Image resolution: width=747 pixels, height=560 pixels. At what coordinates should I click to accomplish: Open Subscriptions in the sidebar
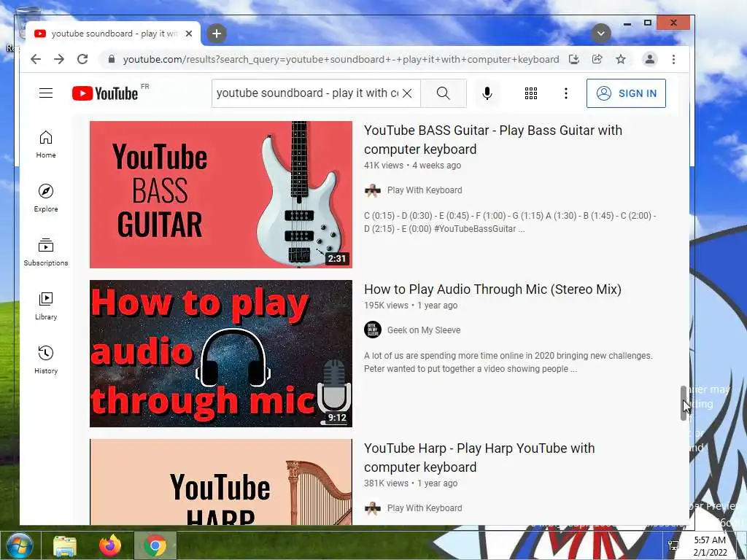[x=46, y=252]
